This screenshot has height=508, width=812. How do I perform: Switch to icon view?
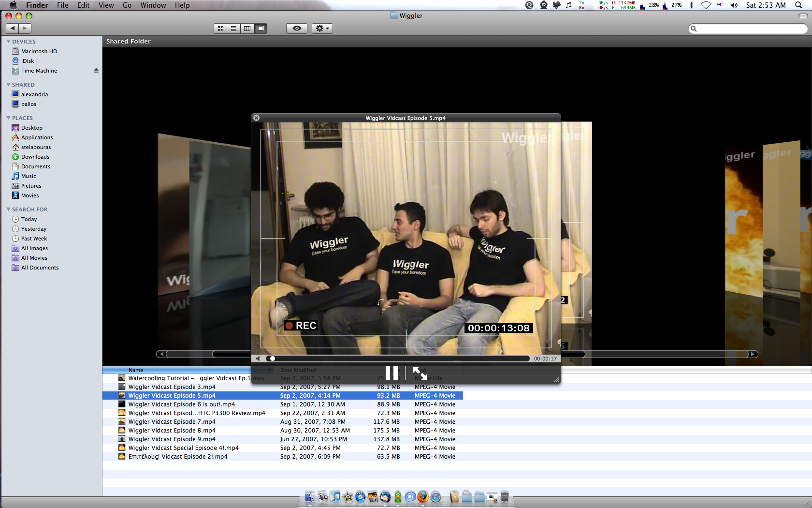tap(220, 29)
